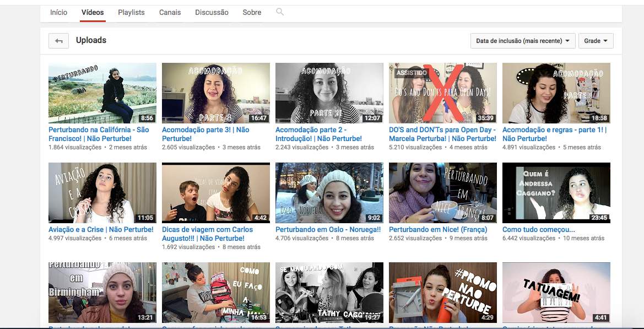
Task: Open Aviação e a Crise video link
Action: 101,230
